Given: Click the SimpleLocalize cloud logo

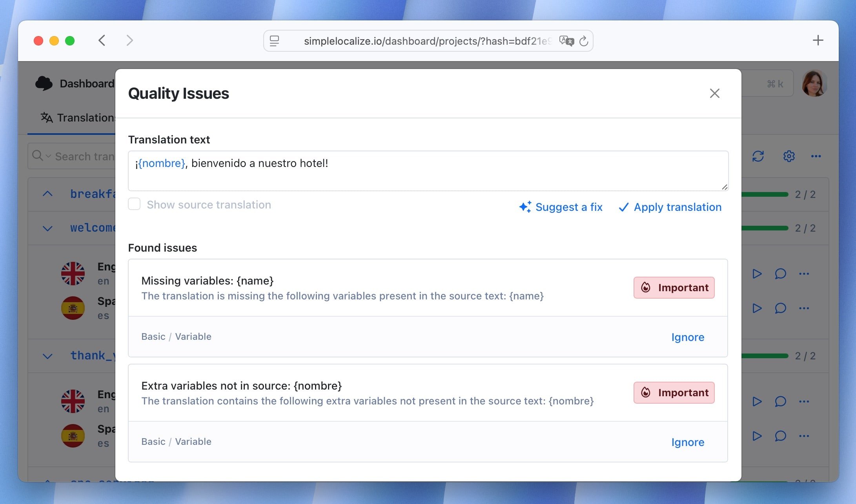Looking at the screenshot, I should pyautogui.click(x=44, y=83).
